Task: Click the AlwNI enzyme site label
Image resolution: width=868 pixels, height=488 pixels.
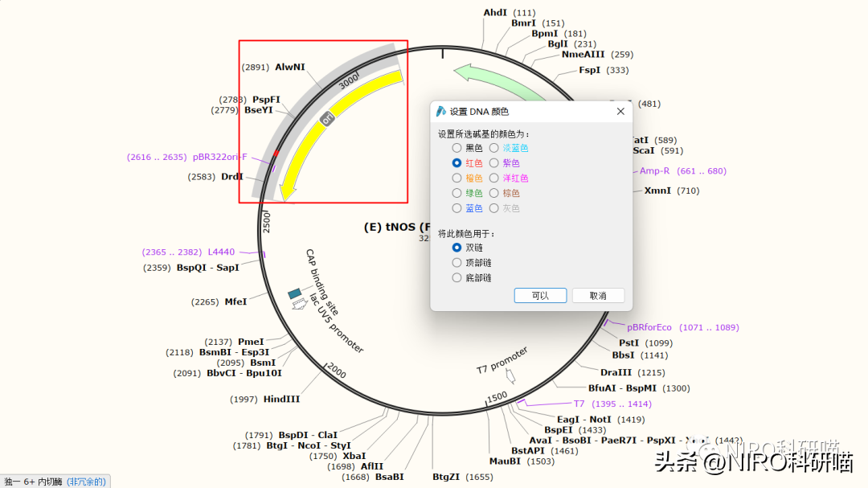Action: [x=290, y=68]
